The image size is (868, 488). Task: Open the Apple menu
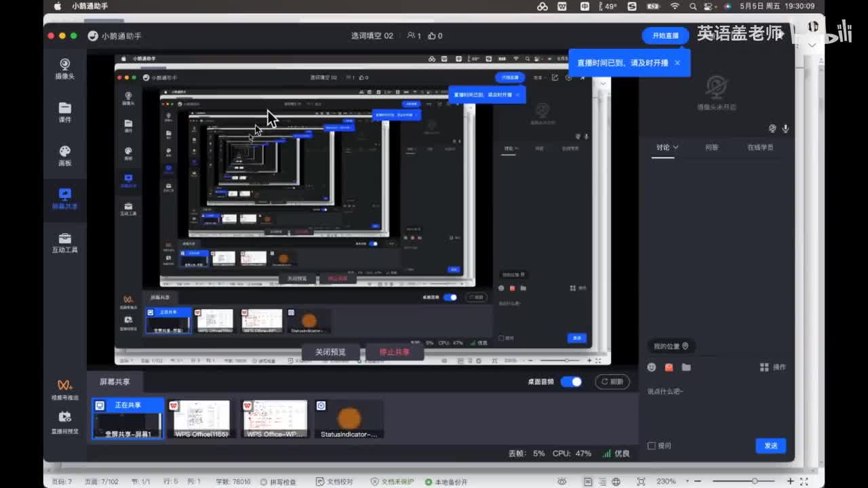tap(58, 6)
